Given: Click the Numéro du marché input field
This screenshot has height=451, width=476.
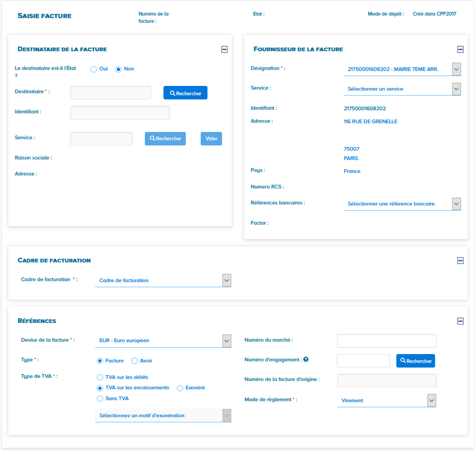Looking at the screenshot, I should pos(386,341).
